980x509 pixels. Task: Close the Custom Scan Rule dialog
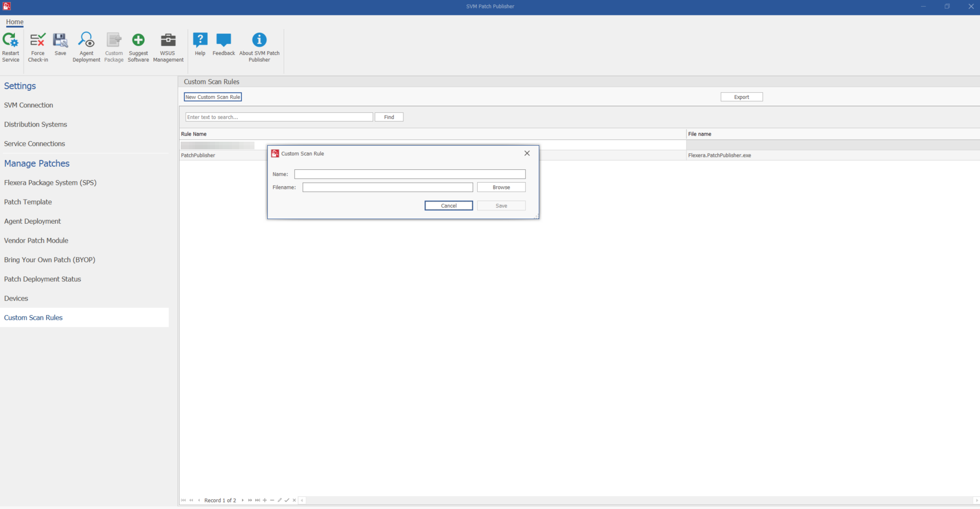tap(527, 153)
